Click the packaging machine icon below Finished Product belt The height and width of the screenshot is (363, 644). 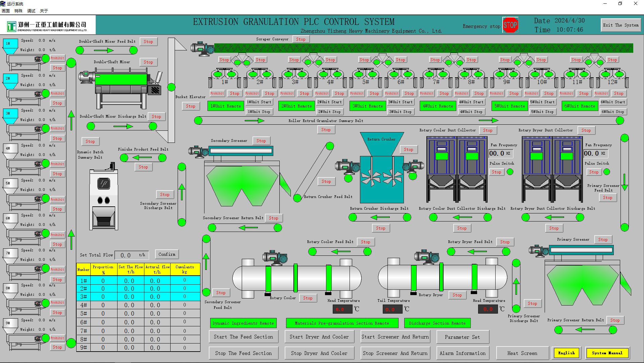click(x=104, y=198)
